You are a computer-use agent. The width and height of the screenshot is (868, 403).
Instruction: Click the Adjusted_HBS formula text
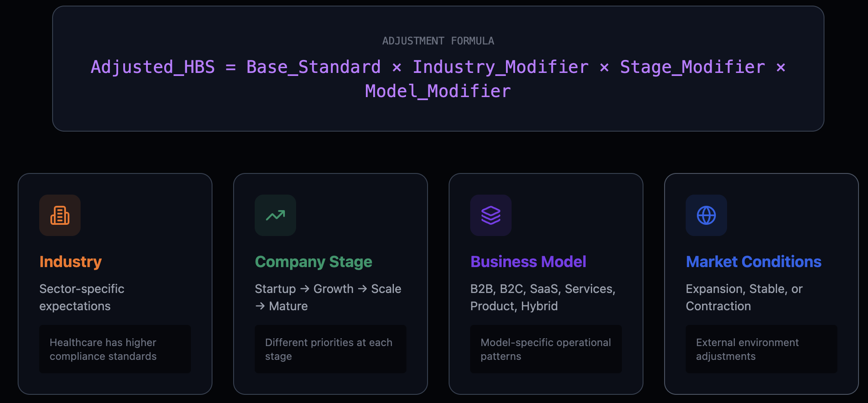(x=153, y=67)
